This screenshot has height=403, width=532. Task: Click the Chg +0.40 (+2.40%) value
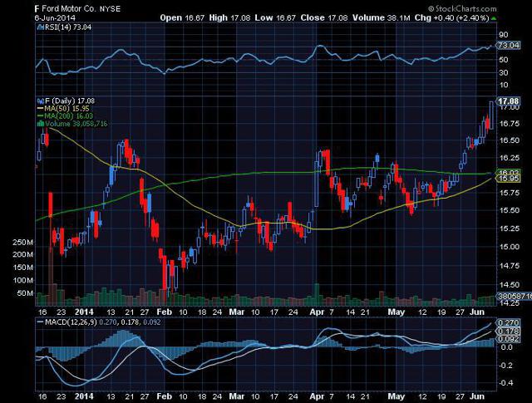click(451, 17)
